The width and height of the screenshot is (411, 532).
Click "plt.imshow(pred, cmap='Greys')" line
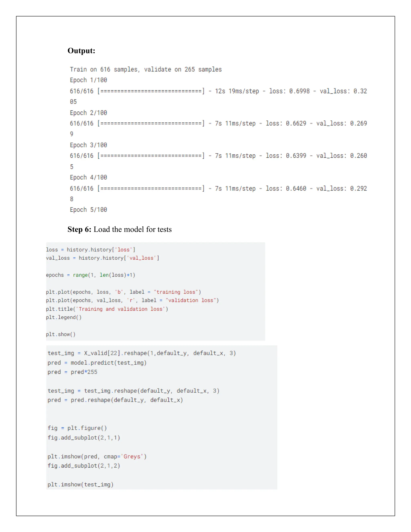click(x=97, y=457)
